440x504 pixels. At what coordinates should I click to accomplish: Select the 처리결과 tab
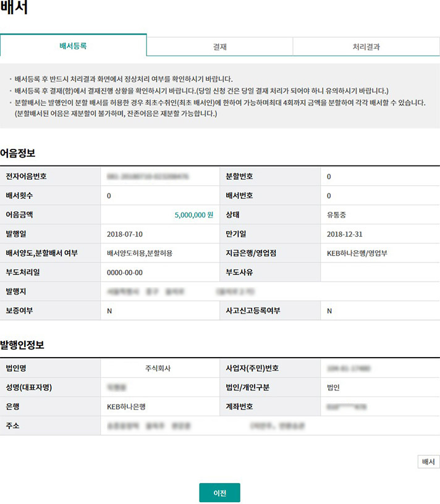coord(366,46)
